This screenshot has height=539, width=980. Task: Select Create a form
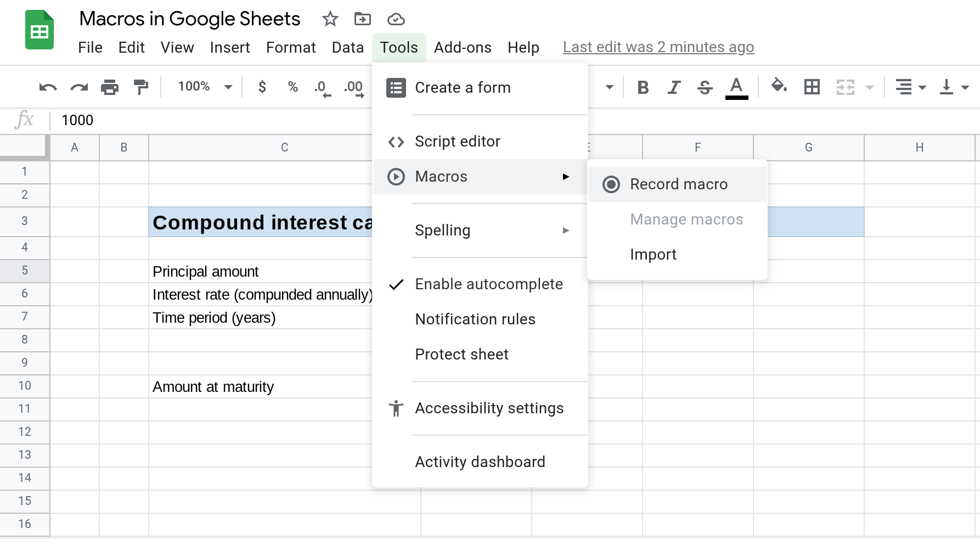[x=480, y=88]
